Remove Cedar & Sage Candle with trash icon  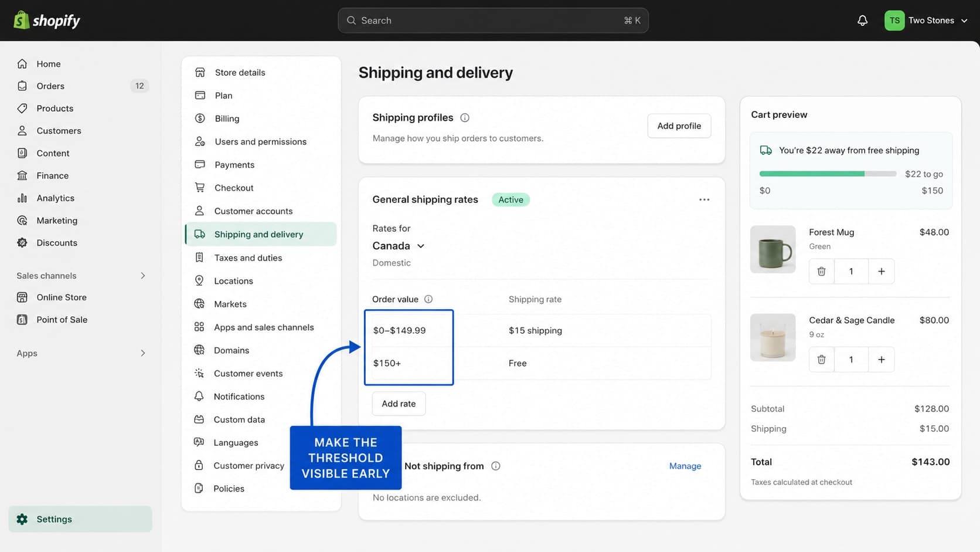pos(822,359)
